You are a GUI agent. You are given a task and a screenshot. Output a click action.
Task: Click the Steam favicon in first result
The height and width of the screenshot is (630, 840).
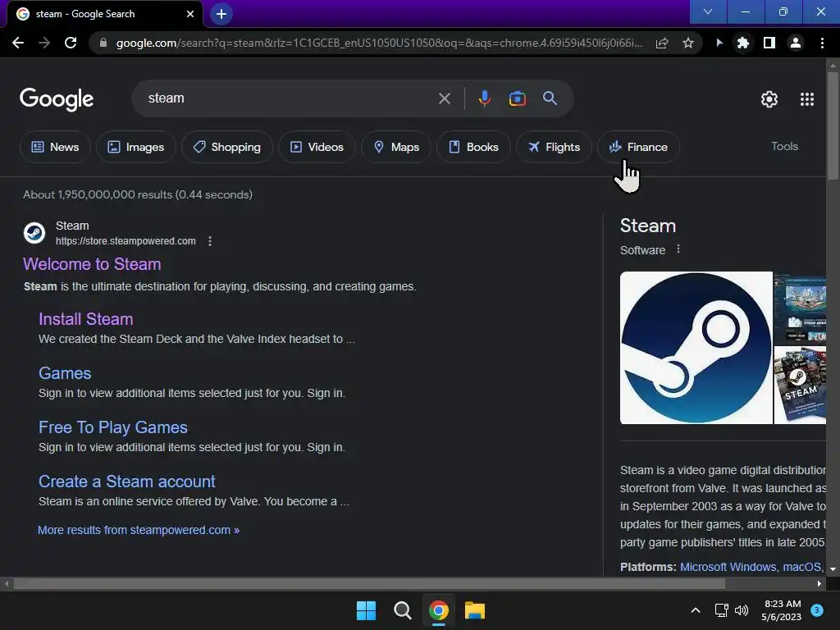34,233
